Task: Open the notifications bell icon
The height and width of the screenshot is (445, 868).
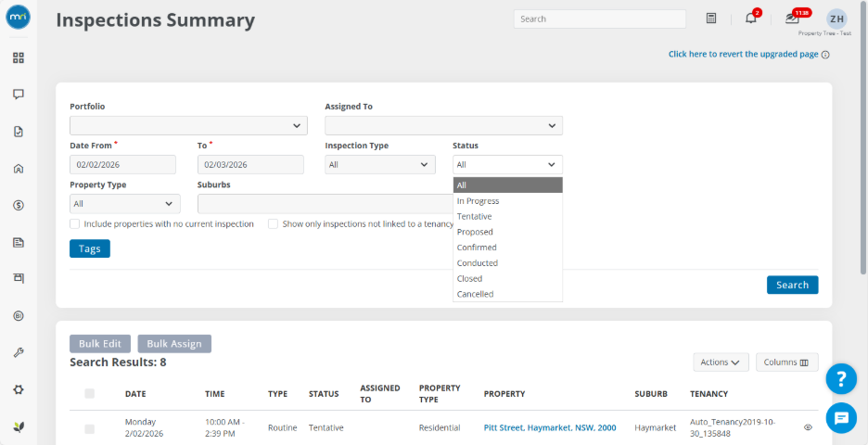Action: click(750, 19)
